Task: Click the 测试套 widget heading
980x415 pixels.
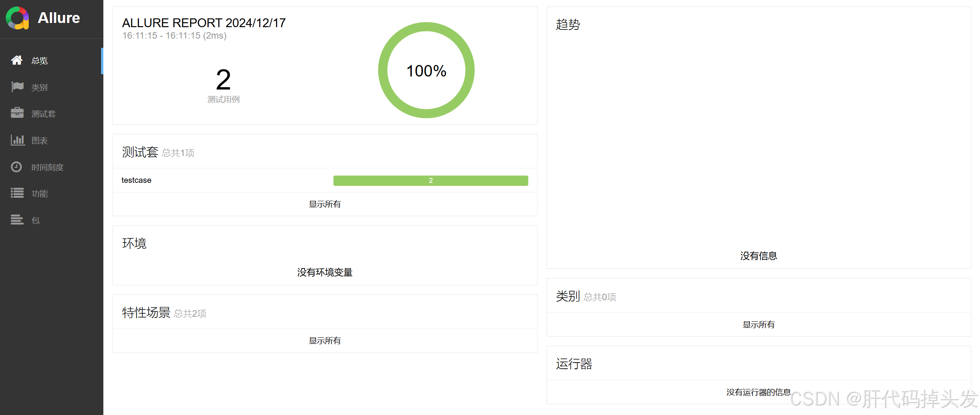Action: click(x=140, y=152)
